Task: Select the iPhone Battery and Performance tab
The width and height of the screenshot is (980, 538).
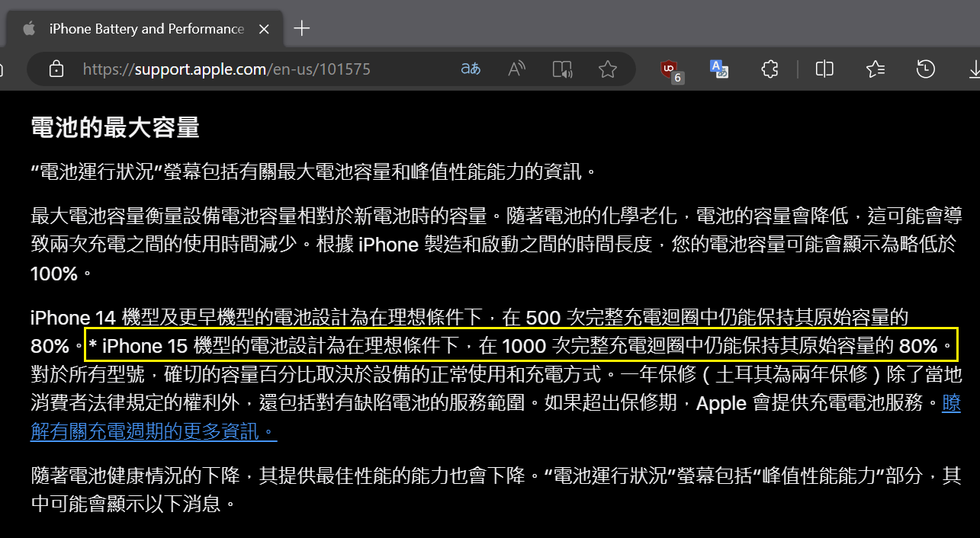Action: (x=146, y=29)
